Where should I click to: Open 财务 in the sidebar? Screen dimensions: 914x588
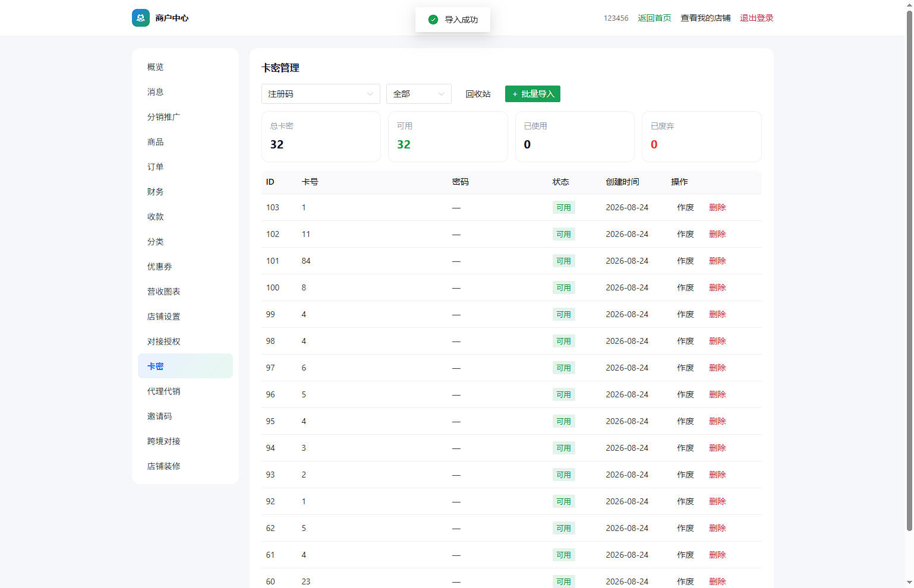pos(185,192)
